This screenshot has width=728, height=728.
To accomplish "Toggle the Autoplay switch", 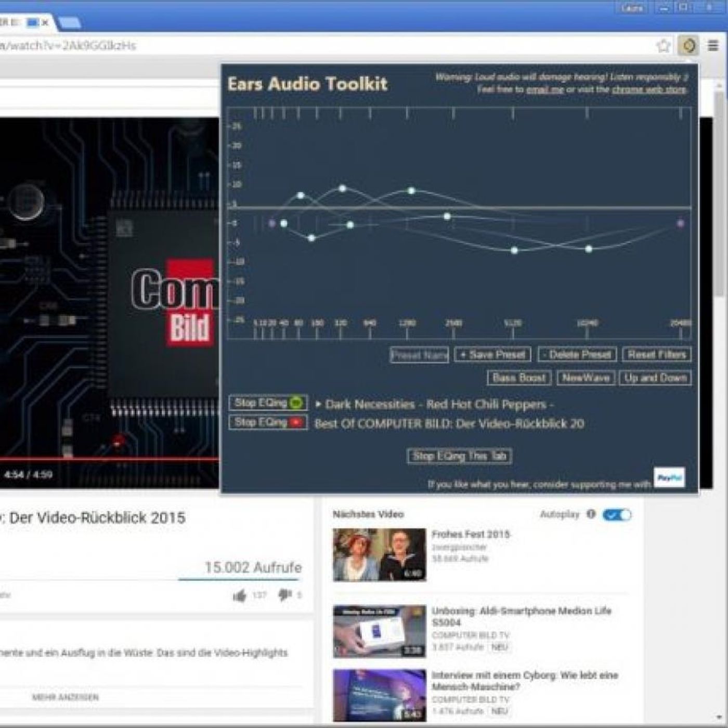I will click(x=617, y=514).
